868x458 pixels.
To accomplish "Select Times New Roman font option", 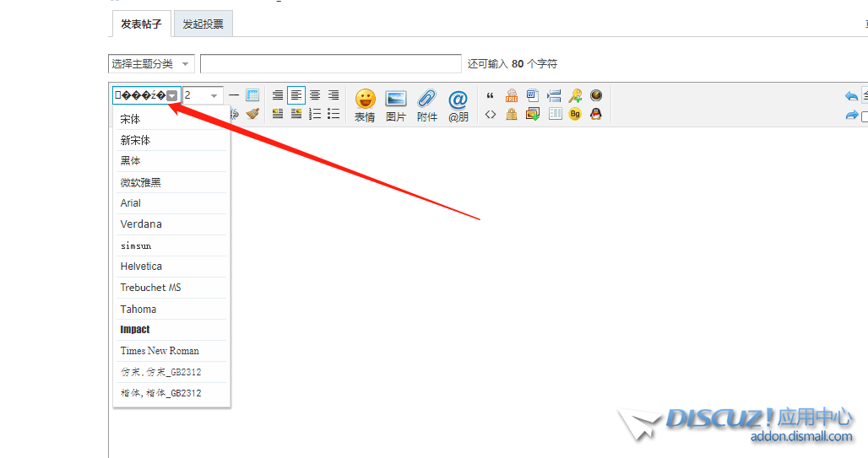I will coord(160,351).
